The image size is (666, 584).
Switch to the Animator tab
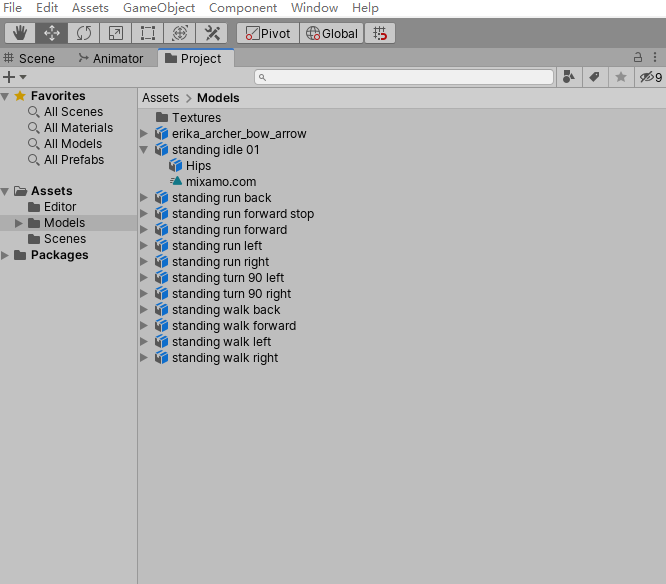point(111,58)
